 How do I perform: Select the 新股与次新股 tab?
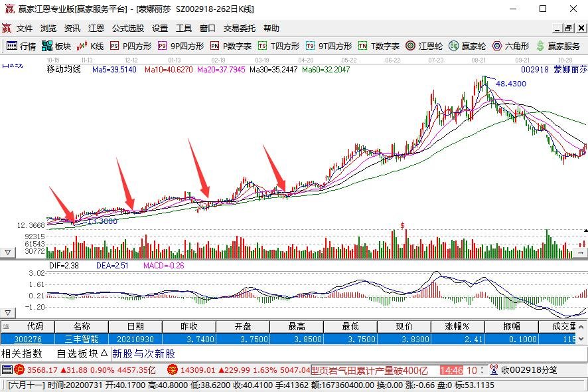pyautogui.click(x=143, y=353)
